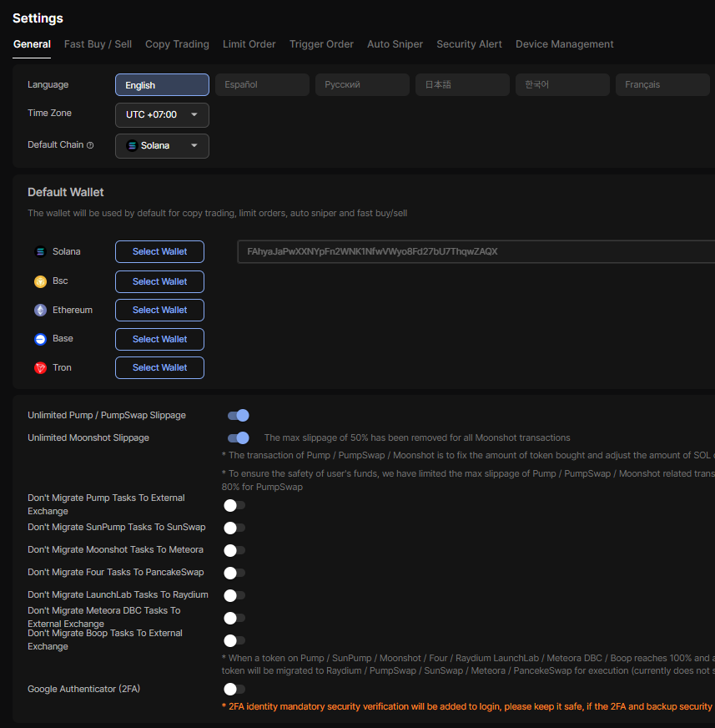Image resolution: width=715 pixels, height=728 pixels.
Task: Open the Security Alert tab
Action: 469,44
